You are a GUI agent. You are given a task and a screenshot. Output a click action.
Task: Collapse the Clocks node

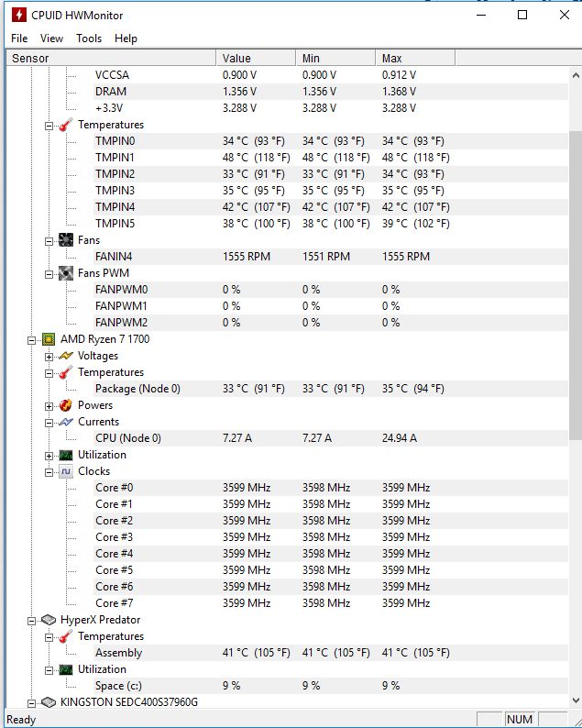(49, 472)
